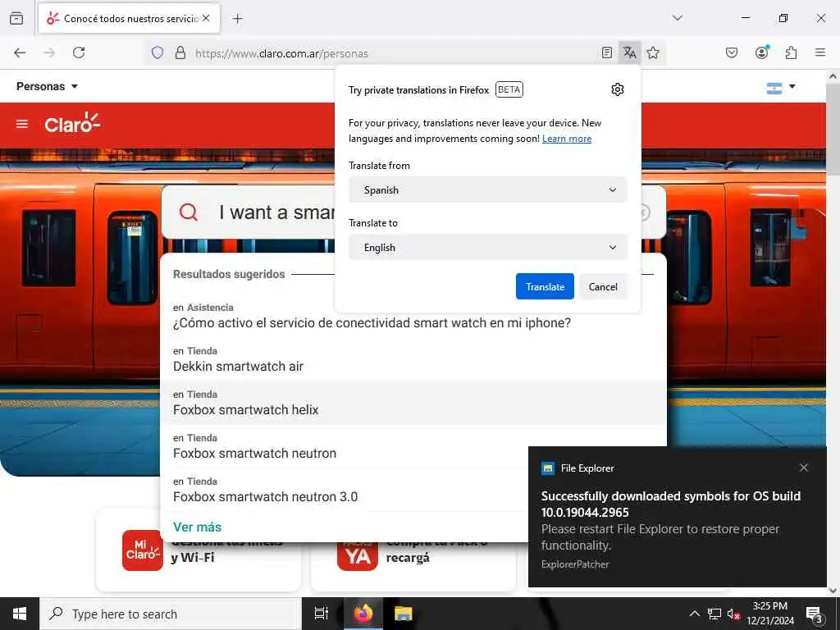840x630 pixels.
Task: Open Task View on the taskbar
Action: pyautogui.click(x=322, y=614)
